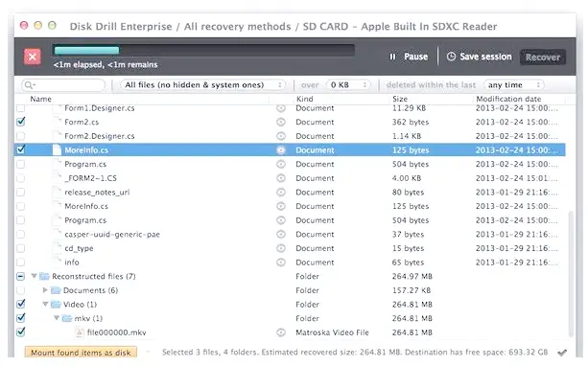
Task: Check the Form2.Designer.cs checkbox
Action: pyautogui.click(x=21, y=136)
